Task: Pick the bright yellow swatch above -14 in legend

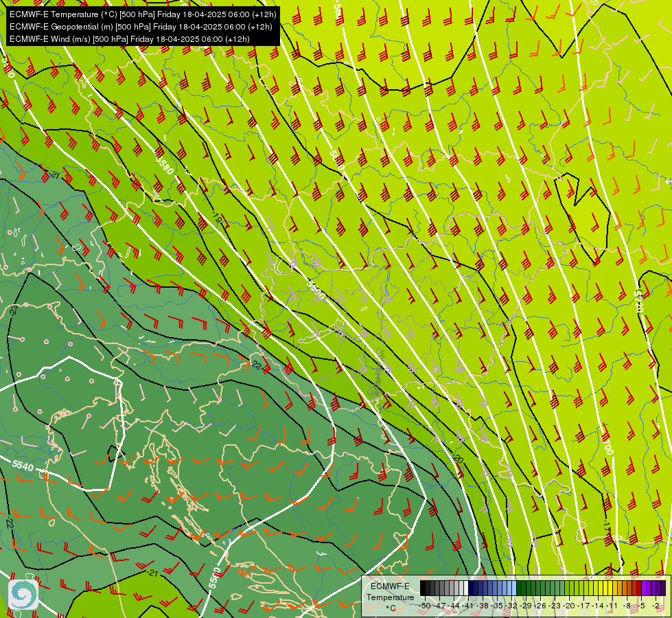Action: pos(601,588)
